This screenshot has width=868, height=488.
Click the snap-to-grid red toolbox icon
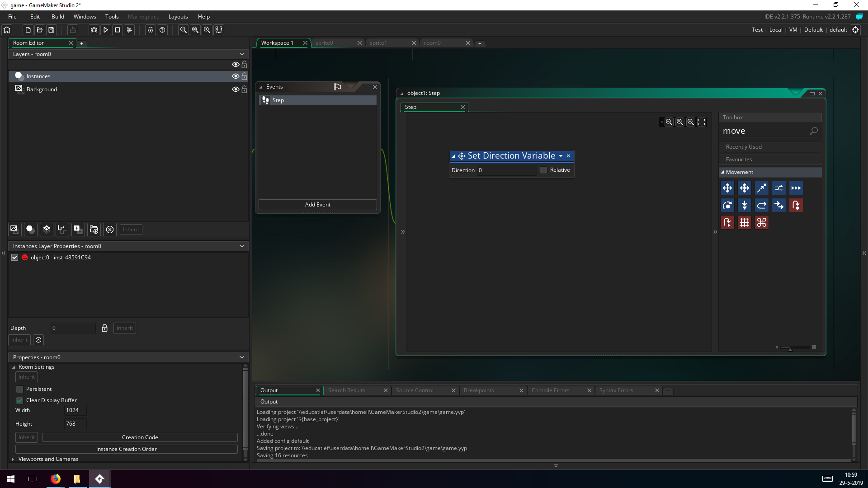(x=745, y=223)
